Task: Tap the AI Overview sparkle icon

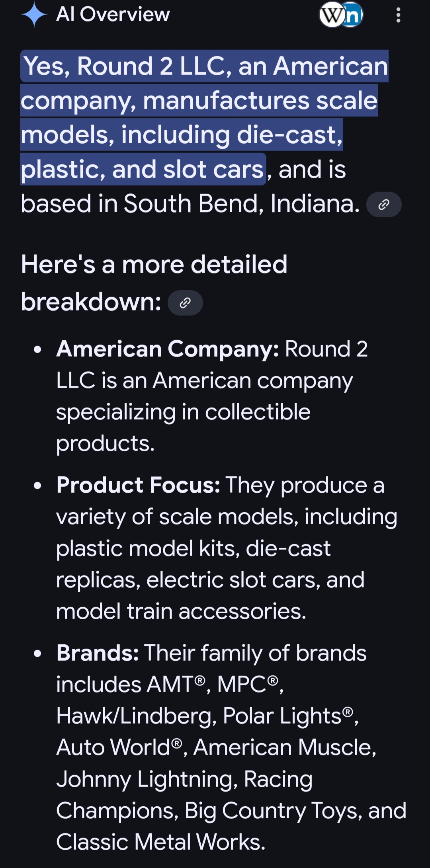Action: 34,14
